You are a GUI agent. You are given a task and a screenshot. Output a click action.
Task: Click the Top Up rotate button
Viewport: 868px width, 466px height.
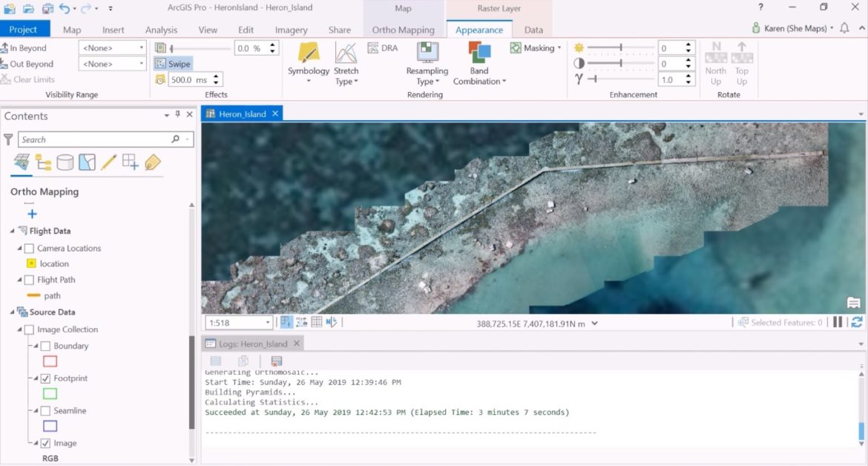tap(742, 63)
